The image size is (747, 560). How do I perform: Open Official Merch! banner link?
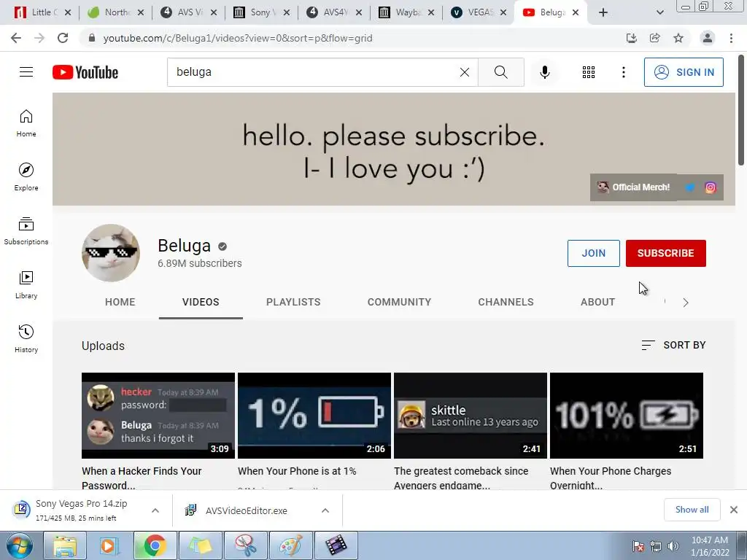pos(634,187)
